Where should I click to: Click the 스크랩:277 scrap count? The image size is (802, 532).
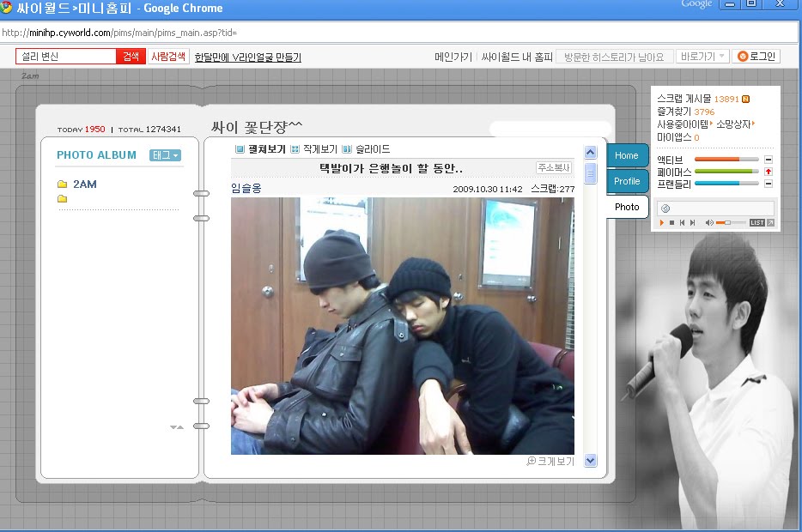click(552, 189)
